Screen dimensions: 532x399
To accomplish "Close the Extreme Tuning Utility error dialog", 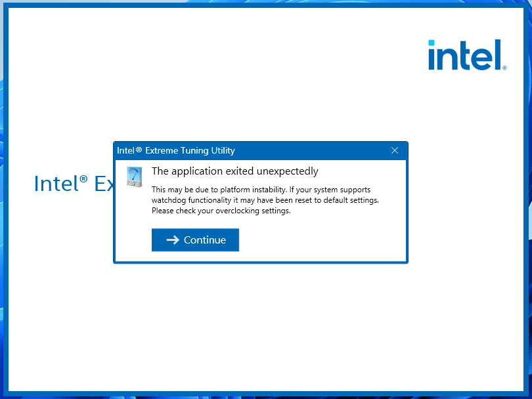I will click(394, 150).
